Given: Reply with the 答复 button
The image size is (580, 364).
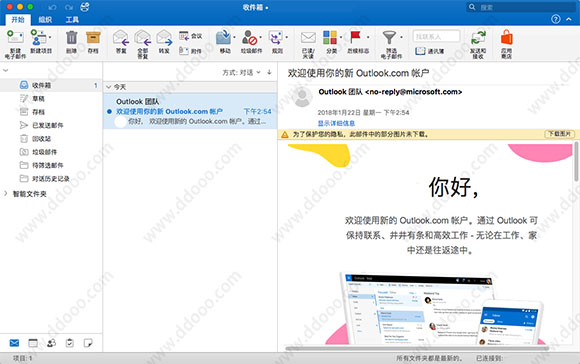Looking at the screenshot, I should click(x=121, y=42).
